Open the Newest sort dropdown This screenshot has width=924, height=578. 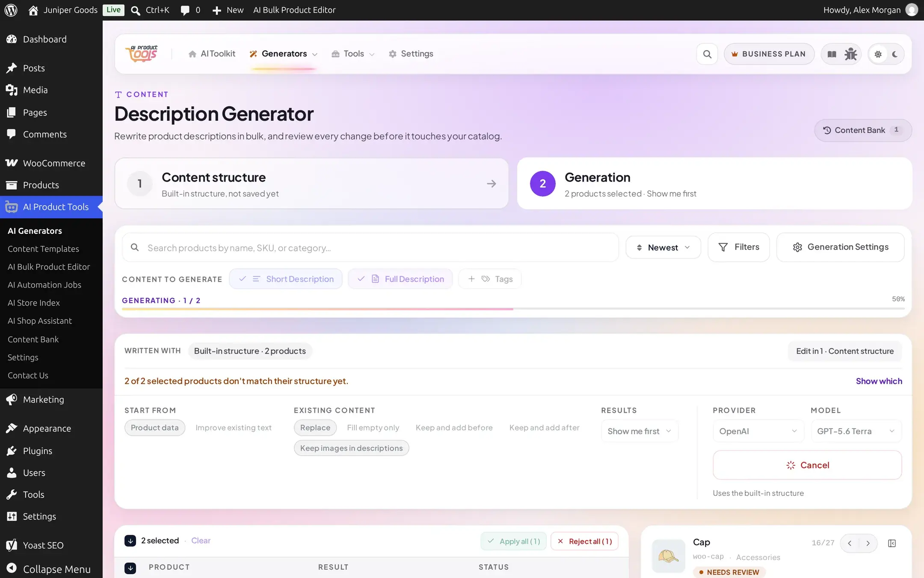(663, 247)
